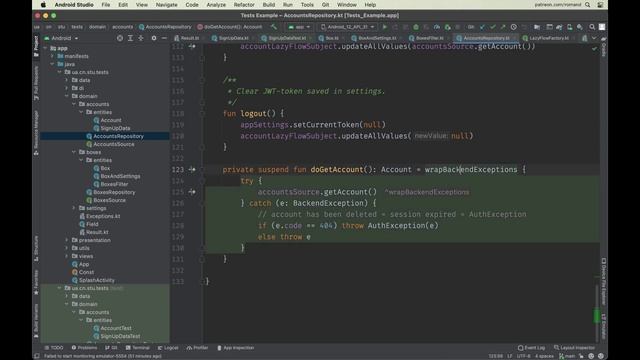Expand the presentation package
Image resolution: width=640 pixels, height=360 pixels.
click(x=67, y=240)
